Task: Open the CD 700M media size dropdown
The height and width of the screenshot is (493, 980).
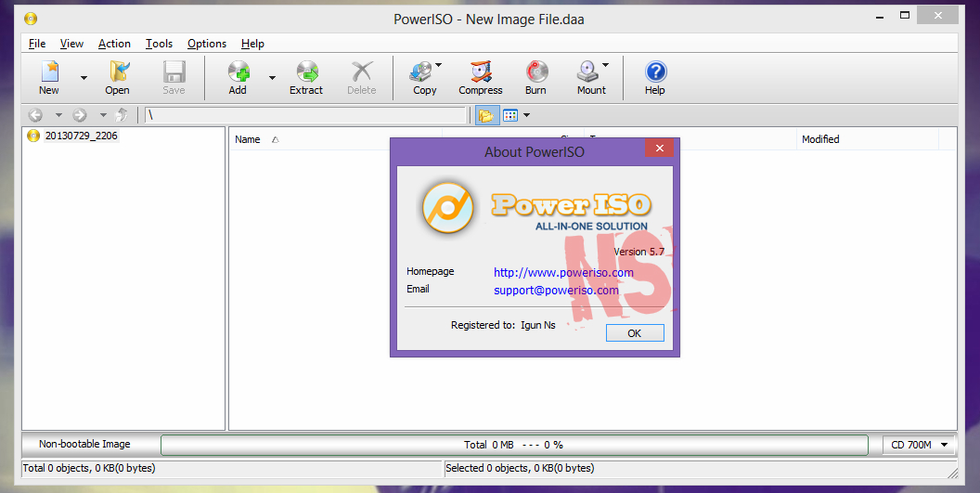Action: pyautogui.click(x=920, y=445)
